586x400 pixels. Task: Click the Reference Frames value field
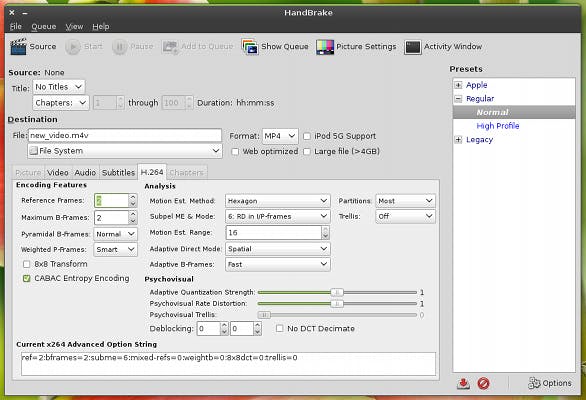[111, 201]
